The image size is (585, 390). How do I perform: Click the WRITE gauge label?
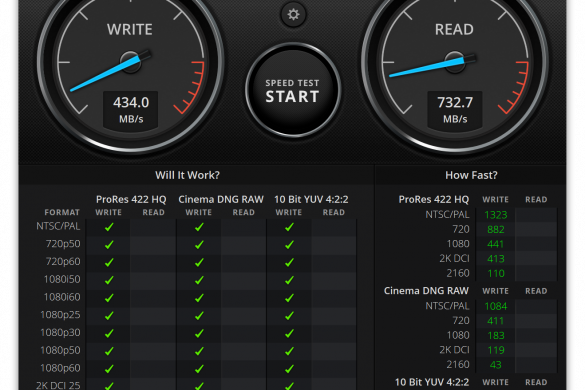click(x=130, y=29)
